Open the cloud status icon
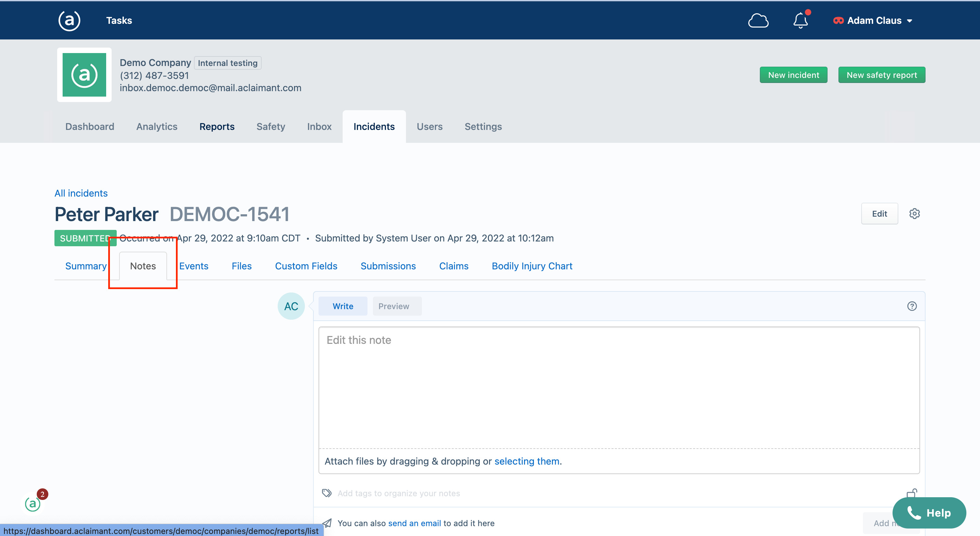The height and width of the screenshot is (536, 980). coord(758,20)
